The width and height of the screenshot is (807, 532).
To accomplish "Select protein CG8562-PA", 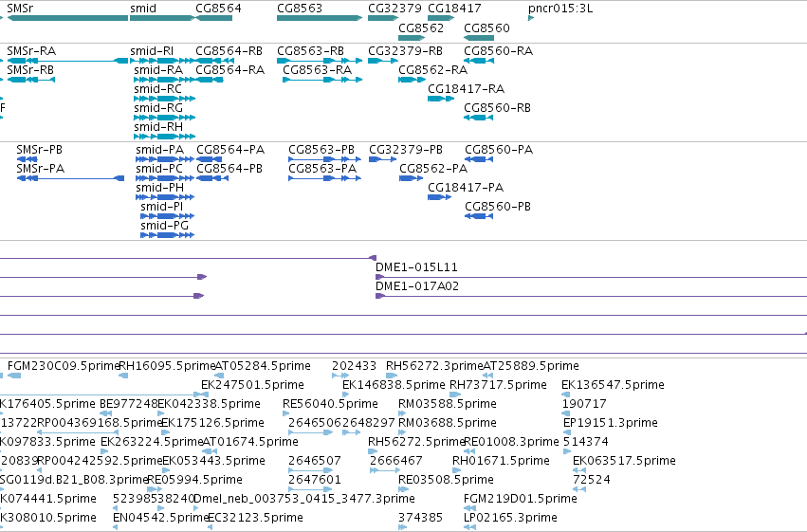I will [434, 169].
